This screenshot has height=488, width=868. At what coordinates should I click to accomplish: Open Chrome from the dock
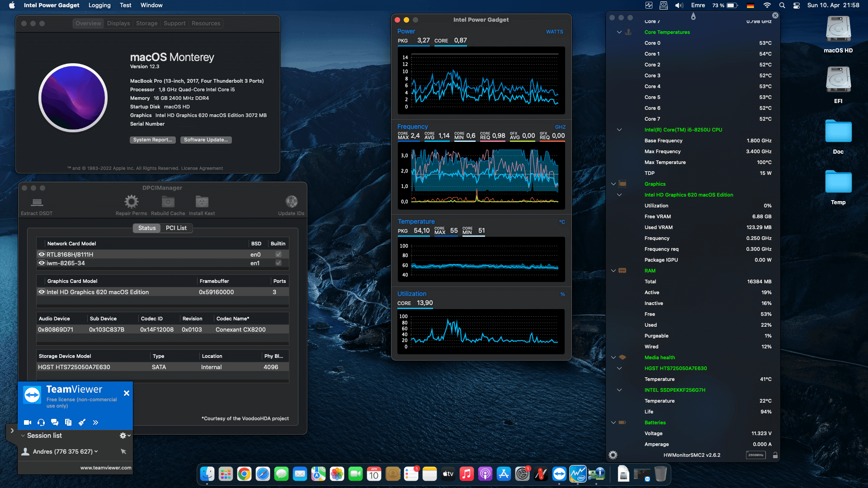(x=244, y=474)
